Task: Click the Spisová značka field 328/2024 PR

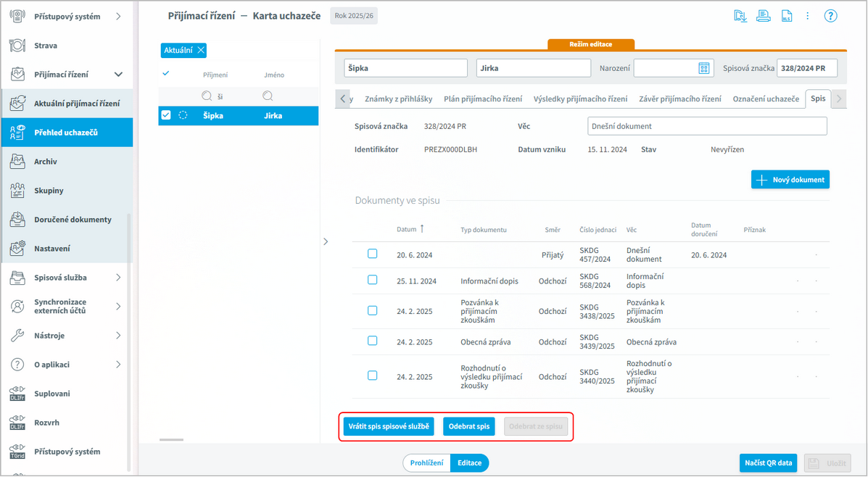Action: (806, 68)
